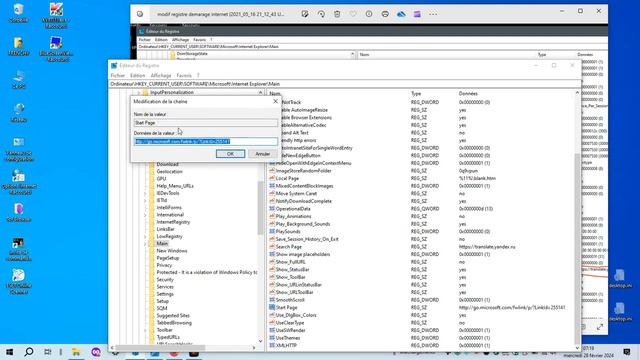Open the Options Internet shortcut desktop icon
The image size is (640, 360).
tap(18, 182)
